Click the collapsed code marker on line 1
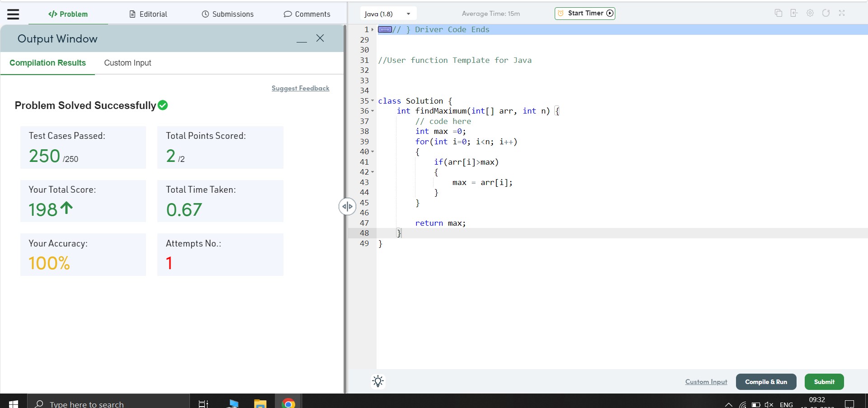Viewport: 868px width, 408px height. coord(385,29)
